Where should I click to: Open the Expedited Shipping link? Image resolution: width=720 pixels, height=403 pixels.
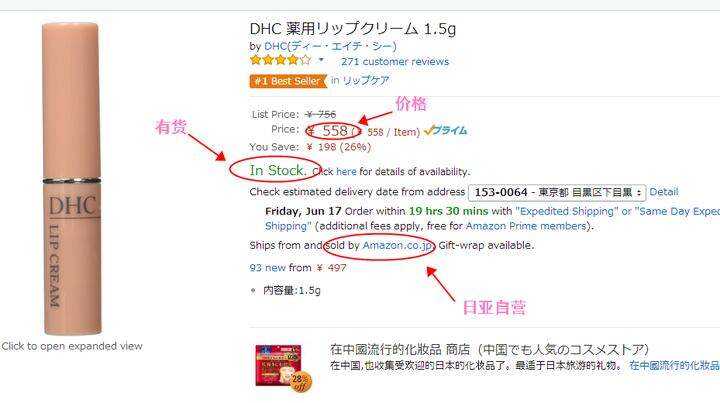pos(567,211)
